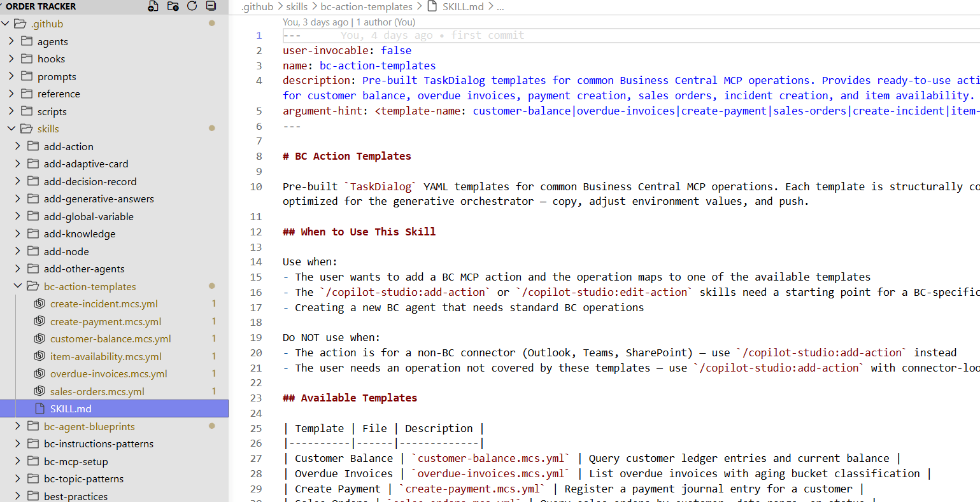This screenshot has height=502, width=980.
Task: Select the SKILL.md file in tree
Action: (71, 408)
